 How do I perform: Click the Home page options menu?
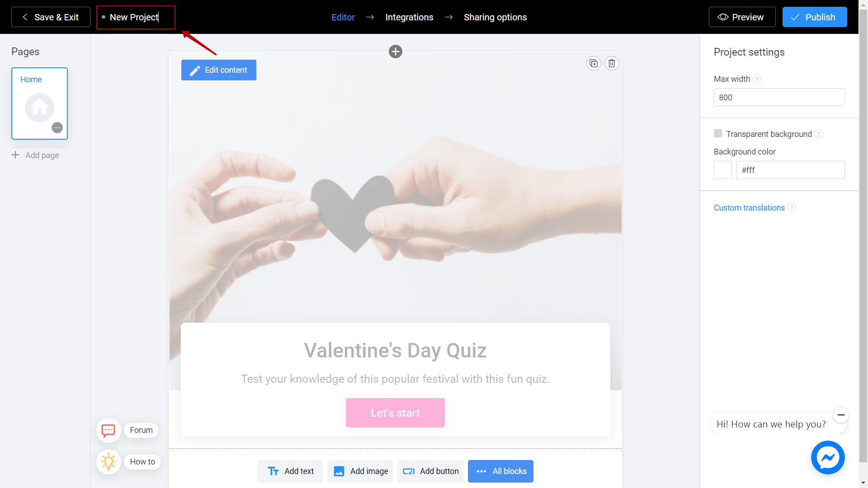(x=58, y=127)
